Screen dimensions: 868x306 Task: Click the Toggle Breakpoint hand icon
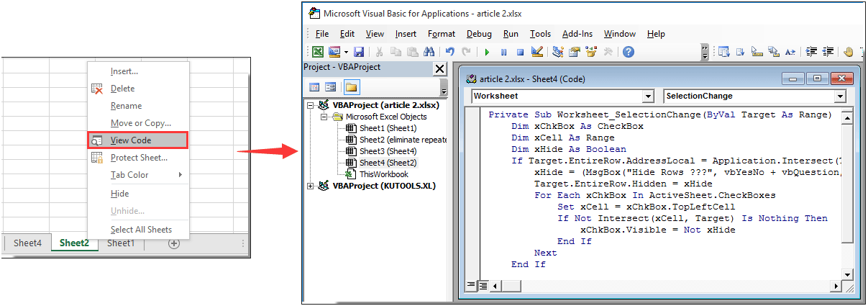pos(848,52)
